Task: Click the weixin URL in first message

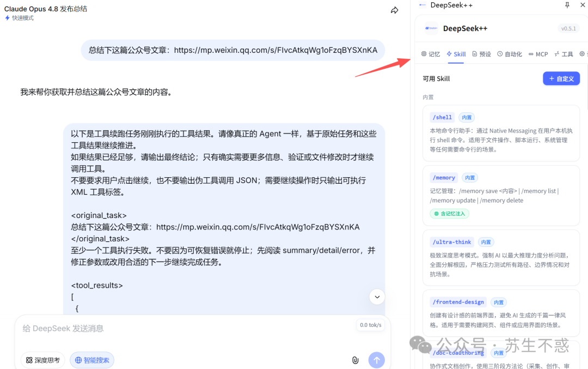Action: coord(275,50)
